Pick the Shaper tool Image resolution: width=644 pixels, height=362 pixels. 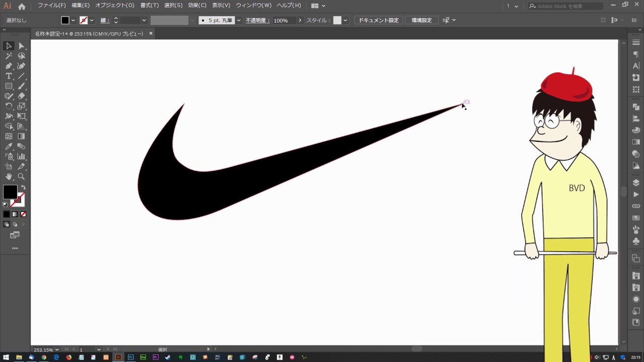pyautogui.click(x=9, y=96)
